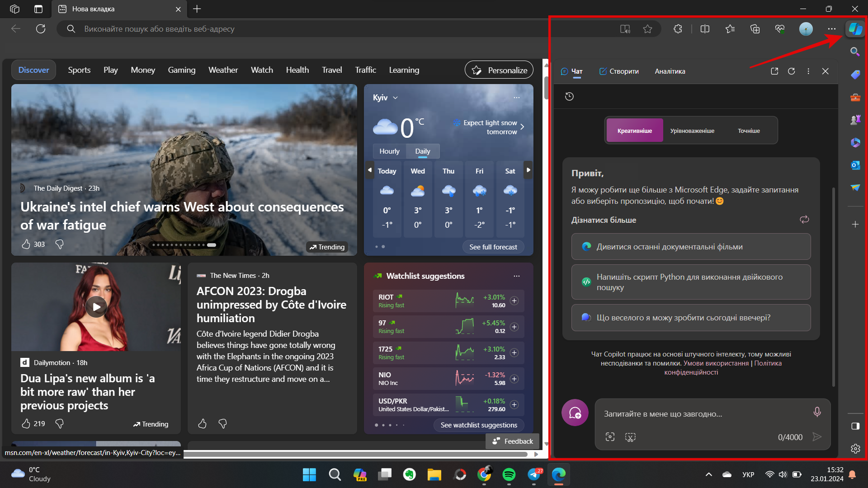Image resolution: width=868 pixels, height=488 pixels.
Task: Open browser Extensions puzzle icon
Action: [678, 29]
